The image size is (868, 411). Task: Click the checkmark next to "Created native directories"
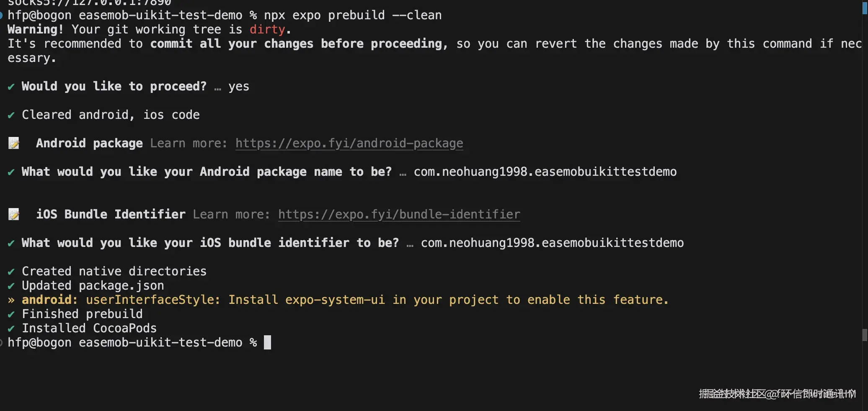click(11, 272)
